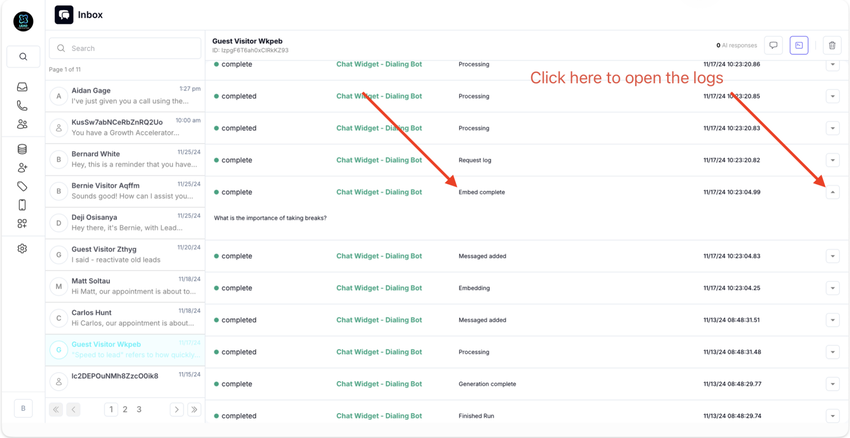Click the Guest Visitor Wkpeb header name
Screen dimensions: 850x438
point(247,41)
